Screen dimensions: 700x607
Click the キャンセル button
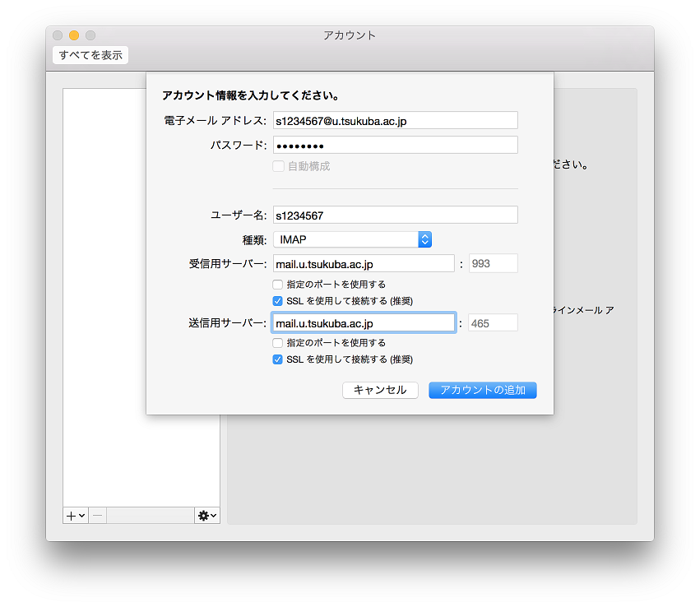click(380, 390)
